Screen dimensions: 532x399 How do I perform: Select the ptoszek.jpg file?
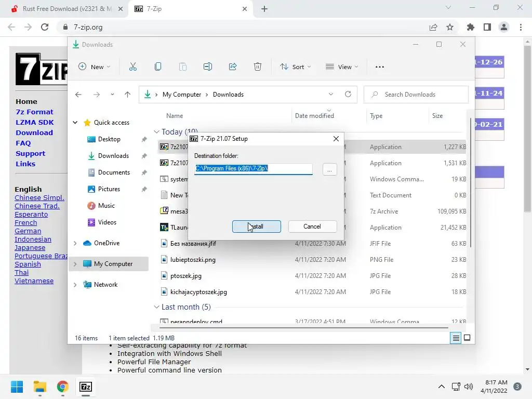pyautogui.click(x=186, y=276)
